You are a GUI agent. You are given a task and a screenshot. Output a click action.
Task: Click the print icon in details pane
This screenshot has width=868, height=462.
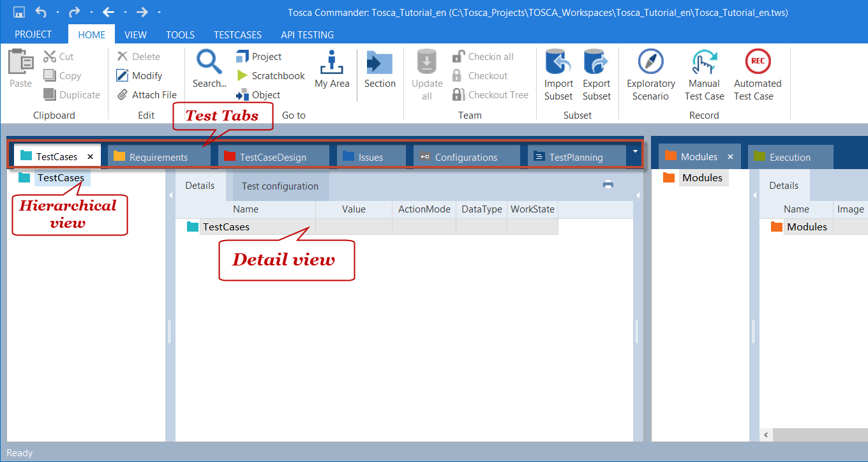pos(608,184)
